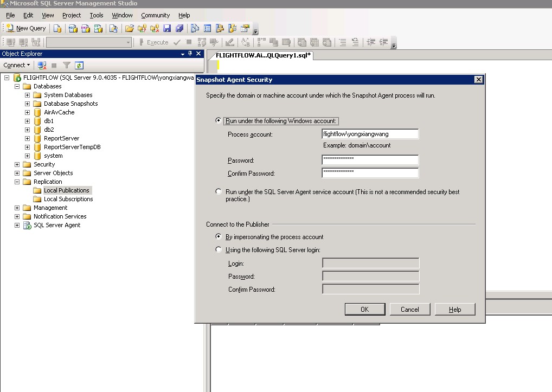Open the Tools menu
The height and width of the screenshot is (392, 552).
click(x=97, y=15)
